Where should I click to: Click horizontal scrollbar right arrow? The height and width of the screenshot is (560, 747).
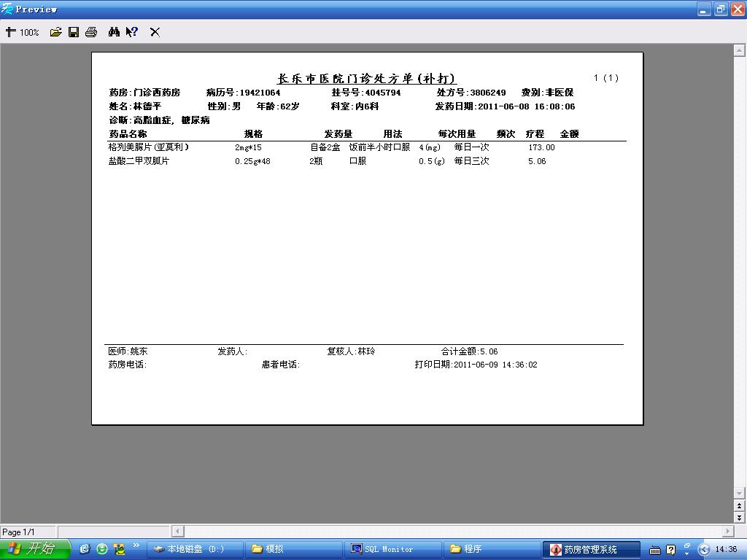[x=727, y=531]
